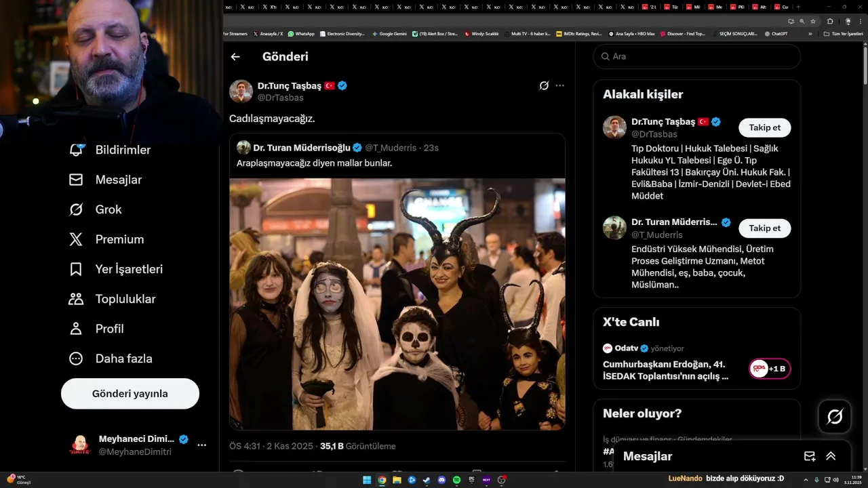Expand more bookmarks chevron in bookmarks bar

(810, 33)
